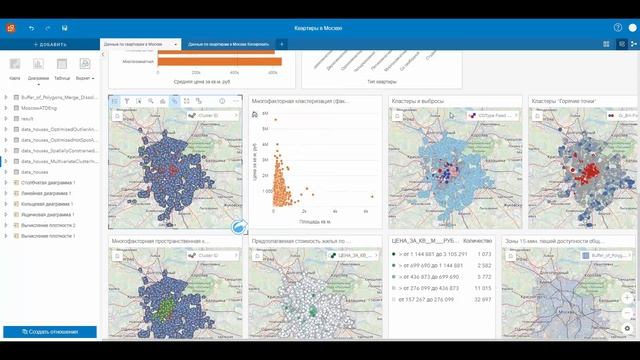Select legend class 'от 157 267 до 276 099'
640x360 pixels.
(442, 300)
